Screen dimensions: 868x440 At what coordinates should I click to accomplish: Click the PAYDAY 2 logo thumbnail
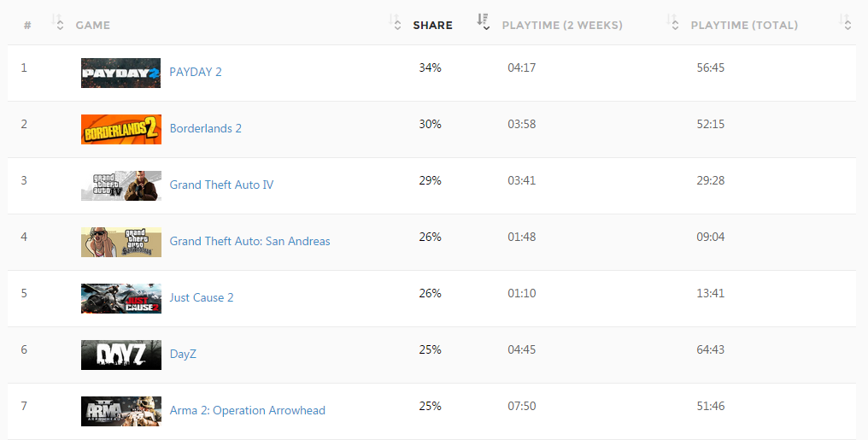point(120,73)
